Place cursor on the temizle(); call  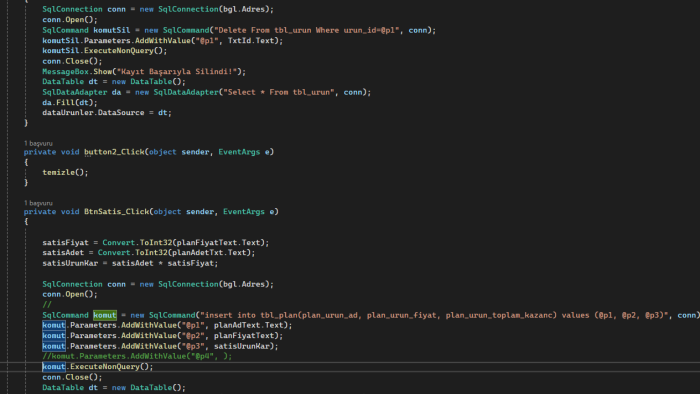pyautogui.click(x=65, y=172)
